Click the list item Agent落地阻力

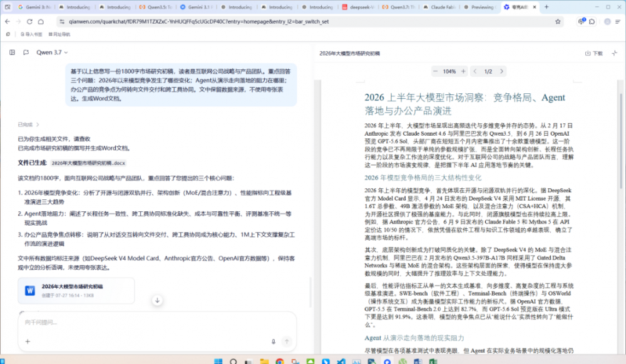click(156, 218)
